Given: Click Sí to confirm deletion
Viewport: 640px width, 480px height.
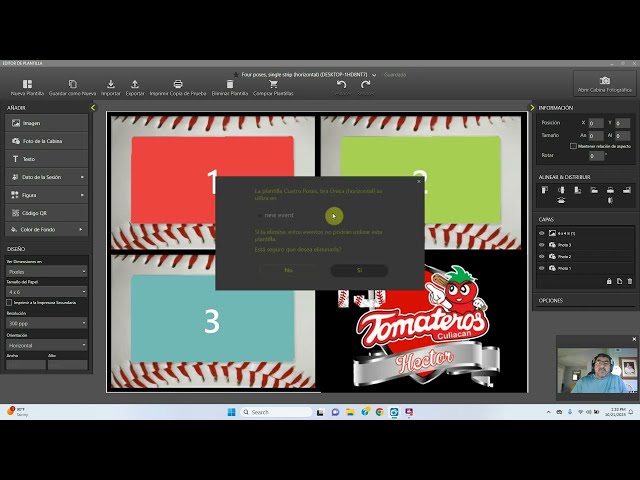Looking at the screenshot, I should coord(359,270).
